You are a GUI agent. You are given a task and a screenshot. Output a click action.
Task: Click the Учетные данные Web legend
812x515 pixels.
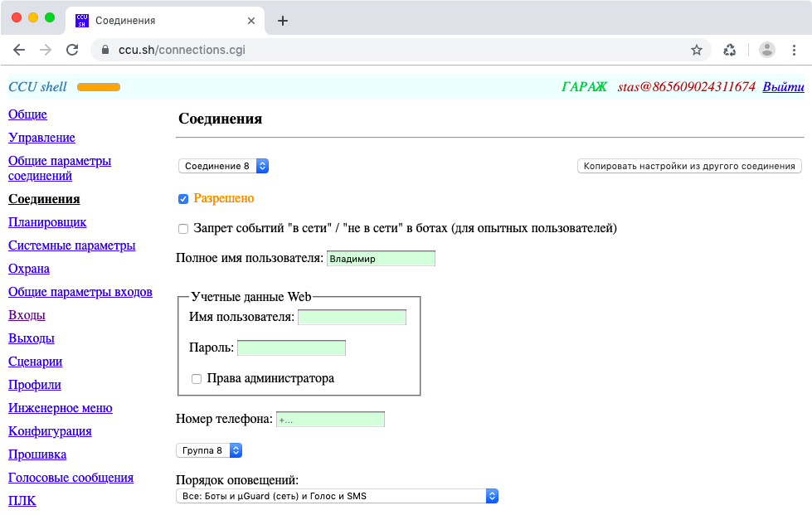[250, 297]
